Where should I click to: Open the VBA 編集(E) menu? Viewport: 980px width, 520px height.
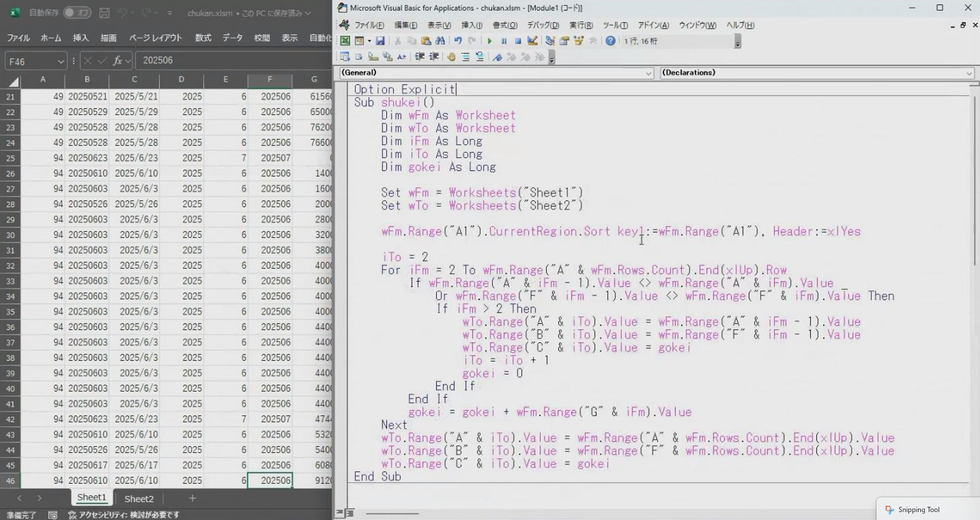(x=406, y=25)
